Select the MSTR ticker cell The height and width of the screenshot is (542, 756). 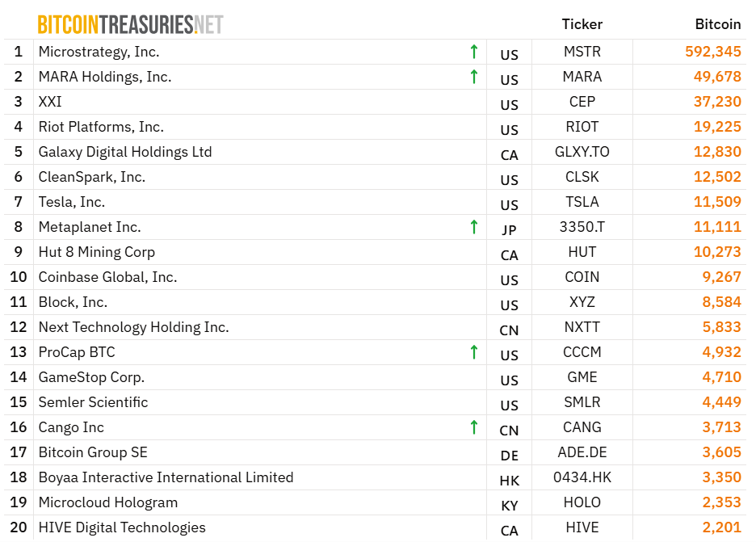pyautogui.click(x=582, y=52)
